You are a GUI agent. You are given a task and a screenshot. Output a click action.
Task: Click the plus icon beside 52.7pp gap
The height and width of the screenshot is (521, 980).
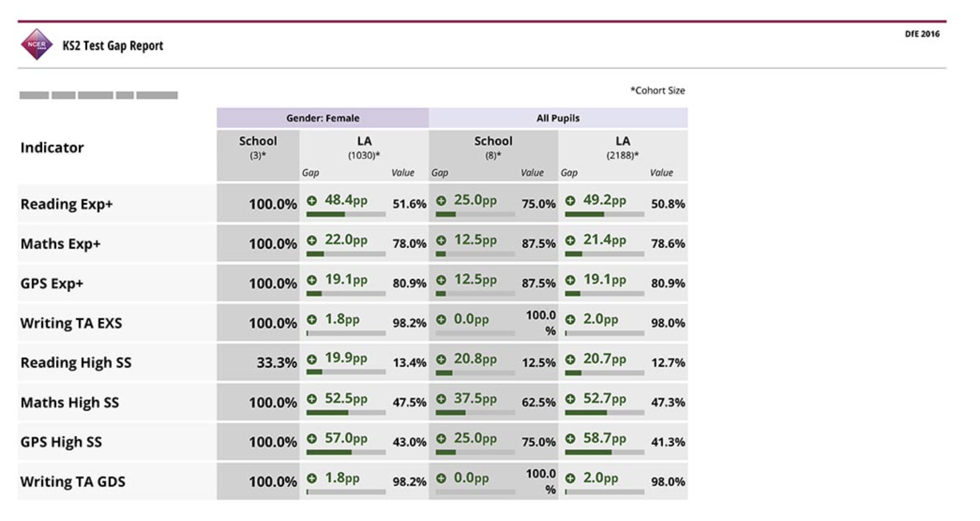[570, 399]
